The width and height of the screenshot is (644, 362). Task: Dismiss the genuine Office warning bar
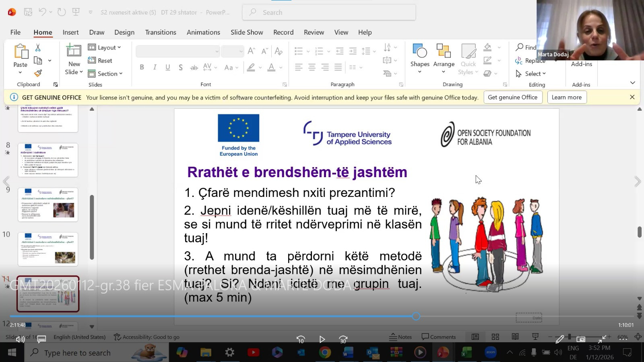(632, 97)
